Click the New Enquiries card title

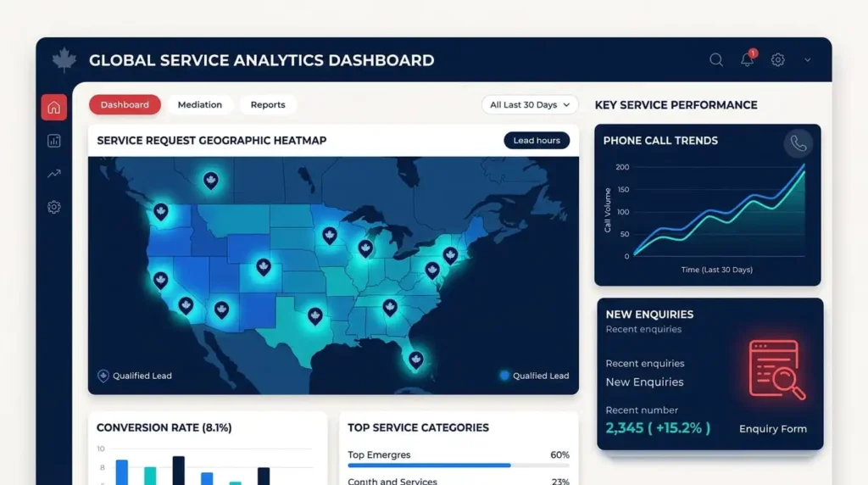coord(649,315)
